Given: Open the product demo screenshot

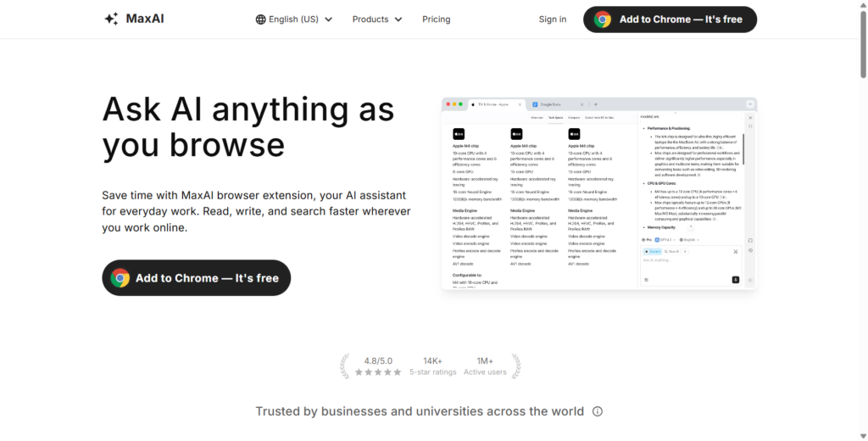Looking at the screenshot, I should (599, 193).
